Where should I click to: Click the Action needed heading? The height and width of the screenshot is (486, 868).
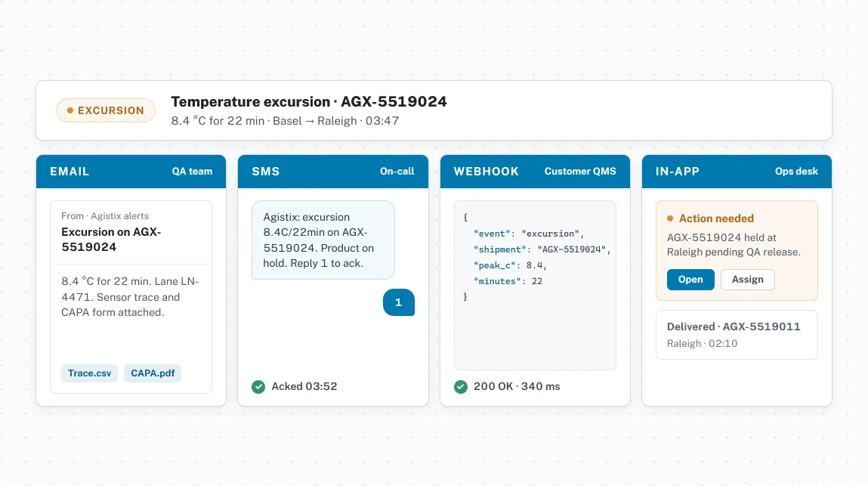716,219
